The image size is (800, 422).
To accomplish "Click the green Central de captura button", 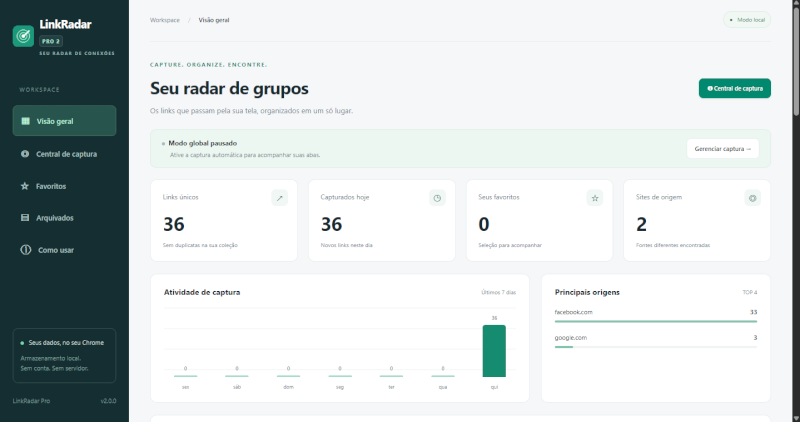I will point(735,88).
